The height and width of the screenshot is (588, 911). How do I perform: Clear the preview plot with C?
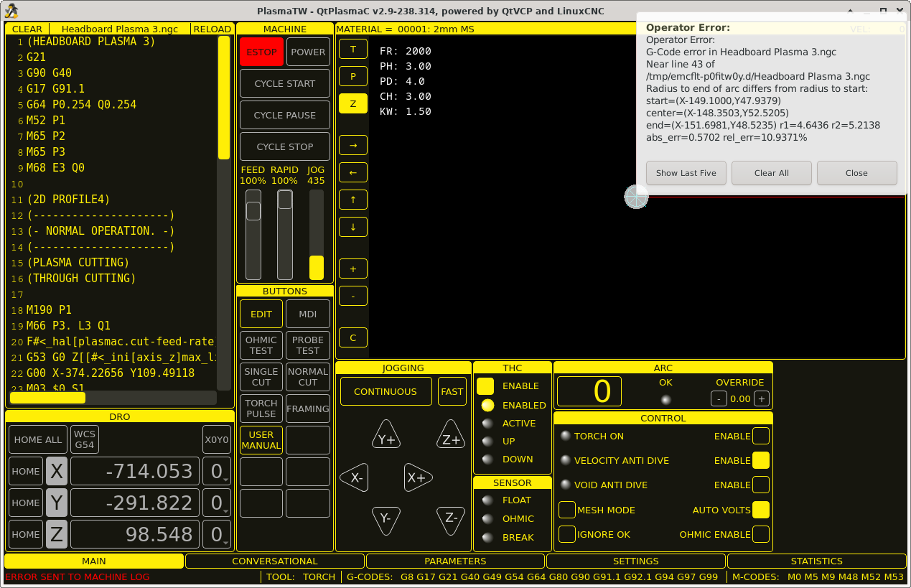353,337
